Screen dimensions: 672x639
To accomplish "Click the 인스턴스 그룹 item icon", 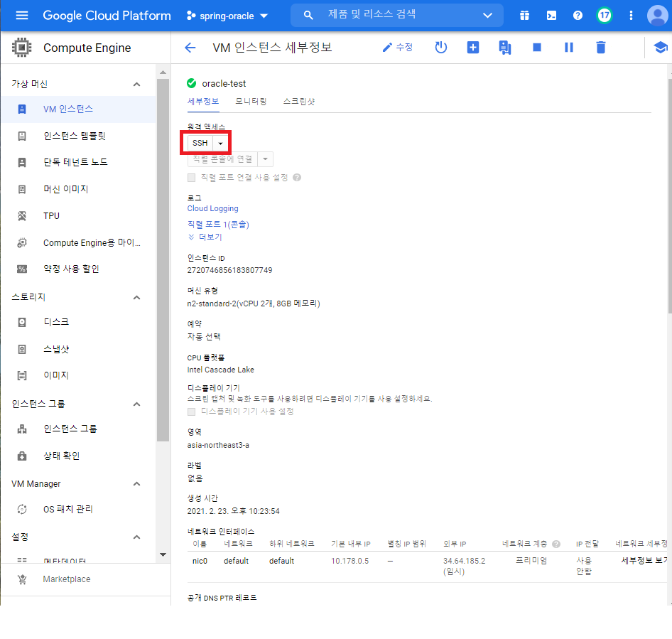I will pos(22,429).
